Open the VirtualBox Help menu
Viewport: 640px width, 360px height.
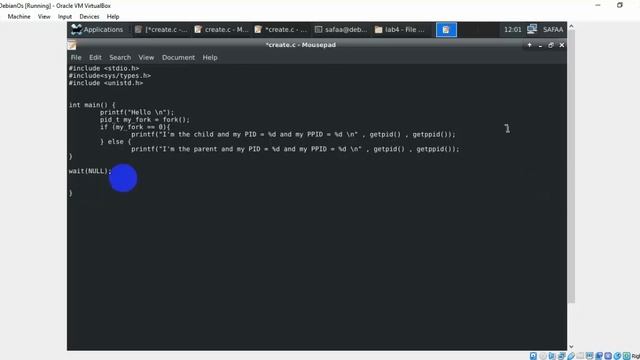(113, 17)
